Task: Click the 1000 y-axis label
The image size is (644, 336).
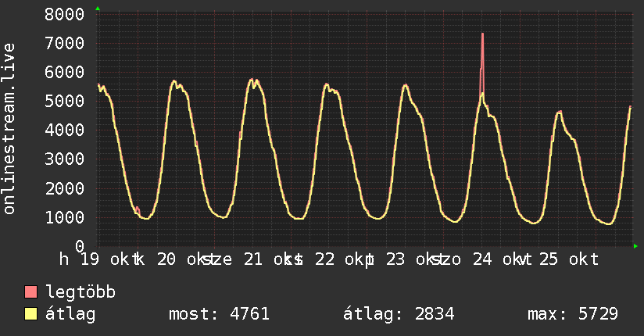Action: coord(65,217)
